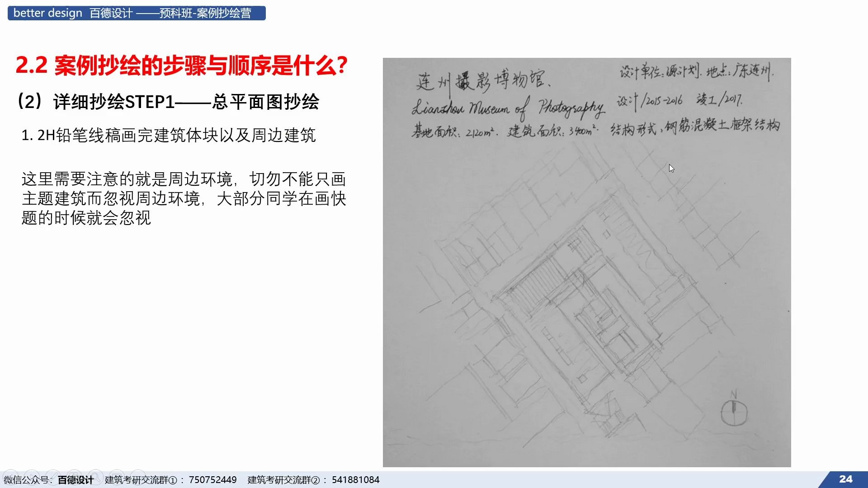Screen dimensions: 868x488
Task: Click handwritten title Lianzhou Museum of Photography
Action: [508, 109]
